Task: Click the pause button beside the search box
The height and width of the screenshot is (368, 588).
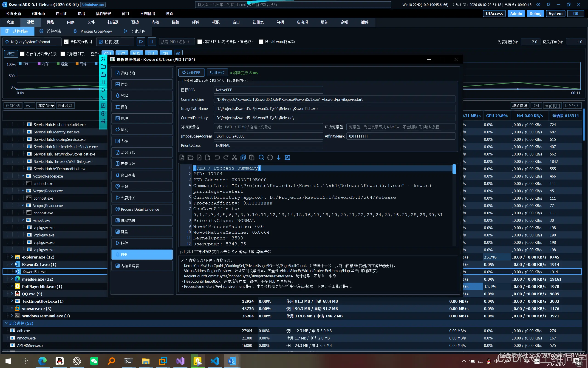Action: coord(152,42)
